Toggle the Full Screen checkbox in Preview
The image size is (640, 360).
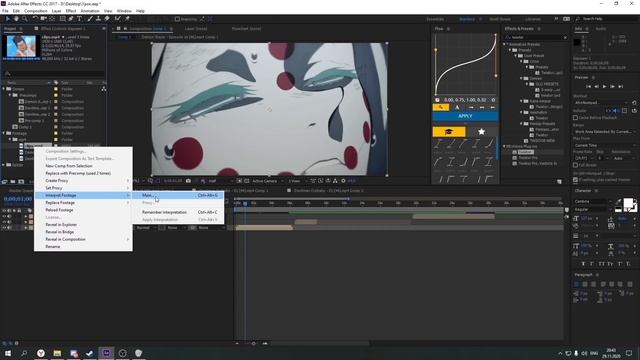pos(576,165)
